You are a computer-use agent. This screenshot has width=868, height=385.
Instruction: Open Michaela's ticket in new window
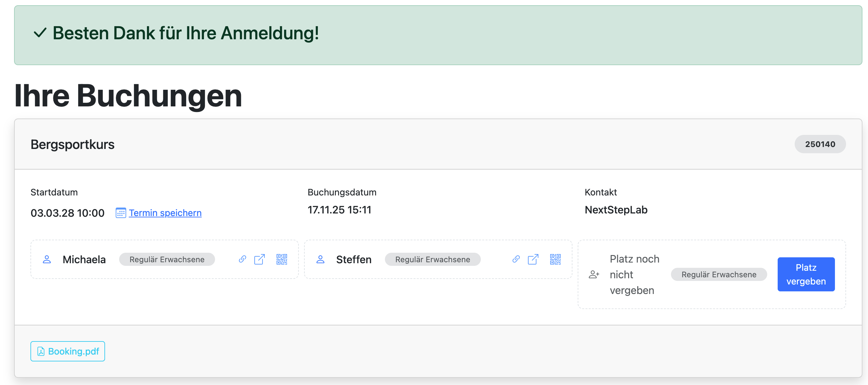pyautogui.click(x=259, y=259)
